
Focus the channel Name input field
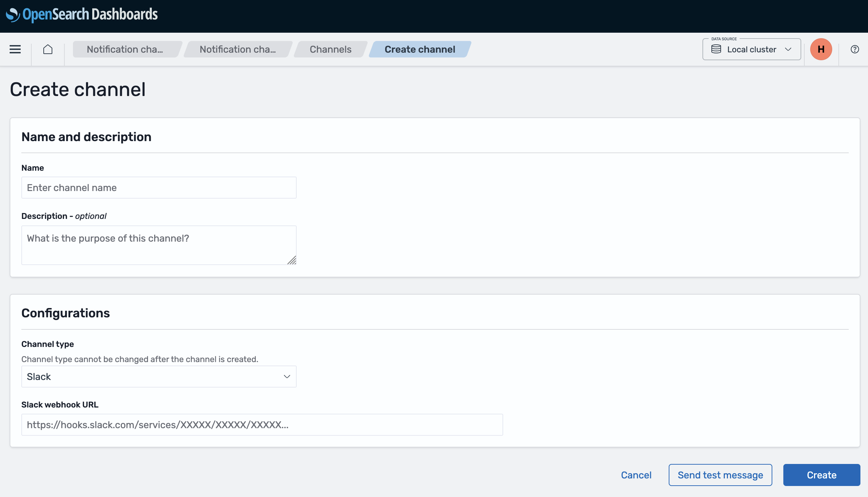click(x=159, y=188)
